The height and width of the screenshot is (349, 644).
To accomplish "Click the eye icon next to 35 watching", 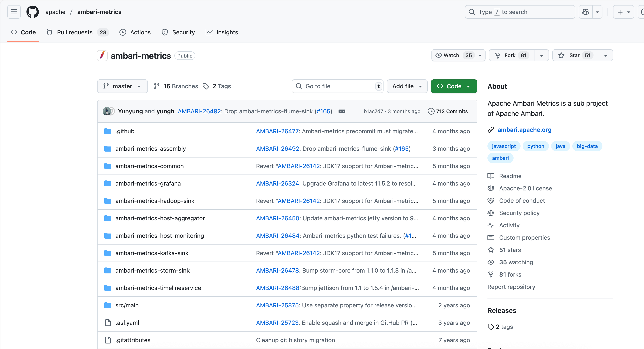I will (491, 262).
